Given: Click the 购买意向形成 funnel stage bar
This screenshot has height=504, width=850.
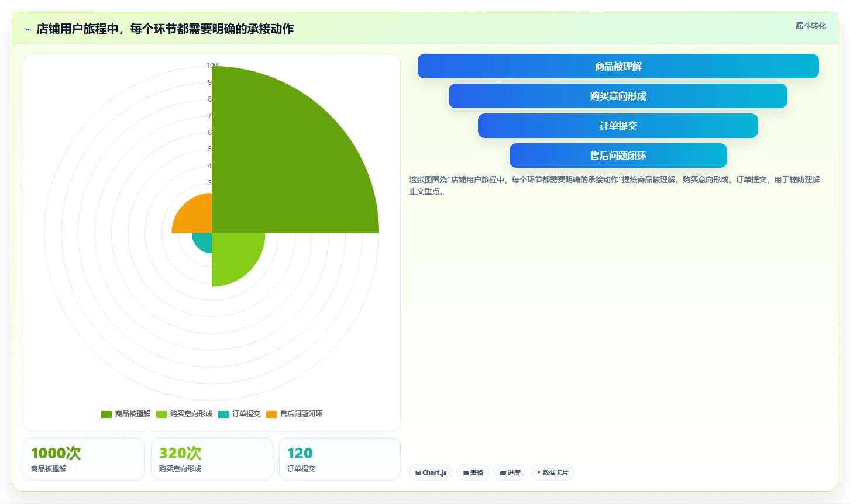Looking at the screenshot, I should pos(618,96).
